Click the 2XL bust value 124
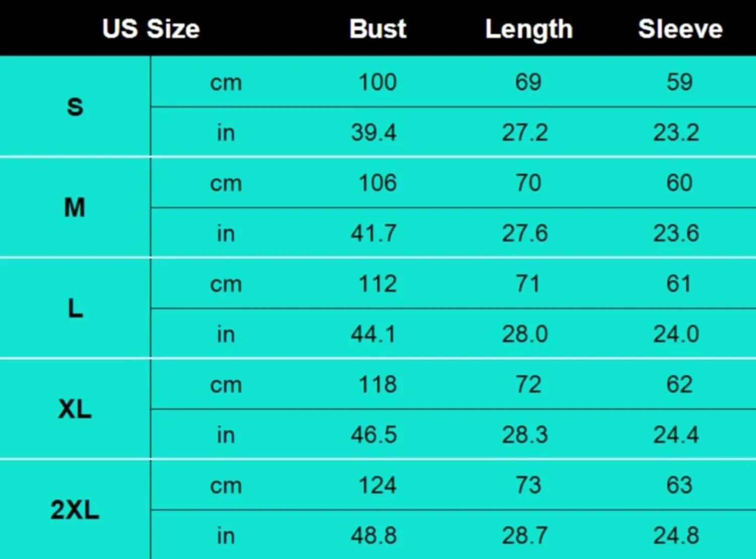756x559 pixels. point(377,485)
